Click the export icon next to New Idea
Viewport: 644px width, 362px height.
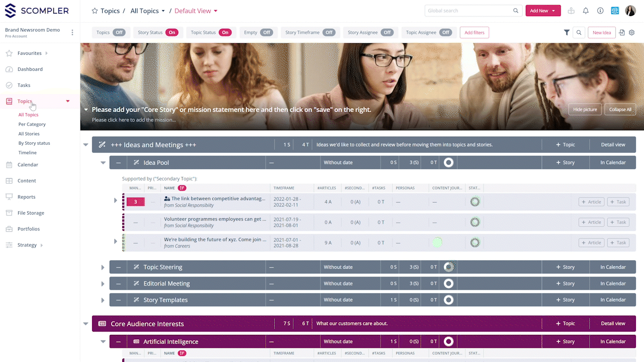click(x=622, y=33)
